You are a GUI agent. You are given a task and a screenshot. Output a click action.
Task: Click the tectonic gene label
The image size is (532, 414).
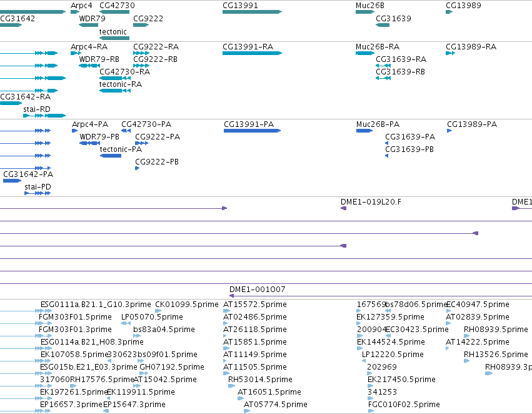click(x=113, y=31)
